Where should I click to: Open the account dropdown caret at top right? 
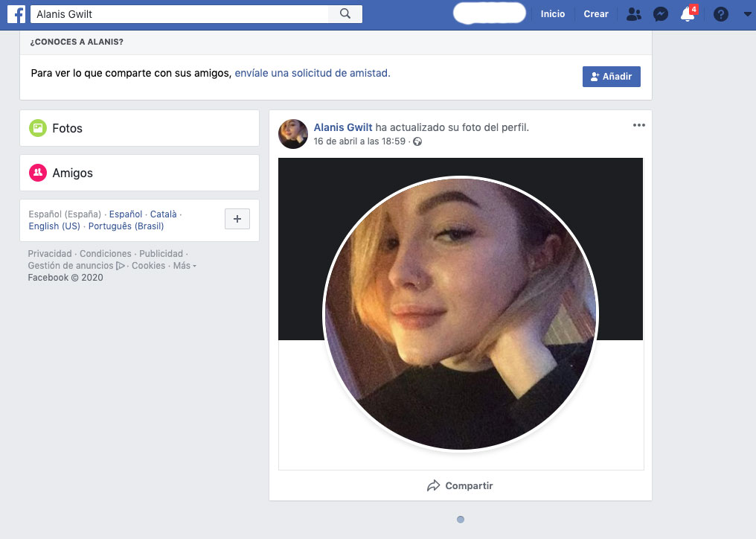pyautogui.click(x=746, y=13)
